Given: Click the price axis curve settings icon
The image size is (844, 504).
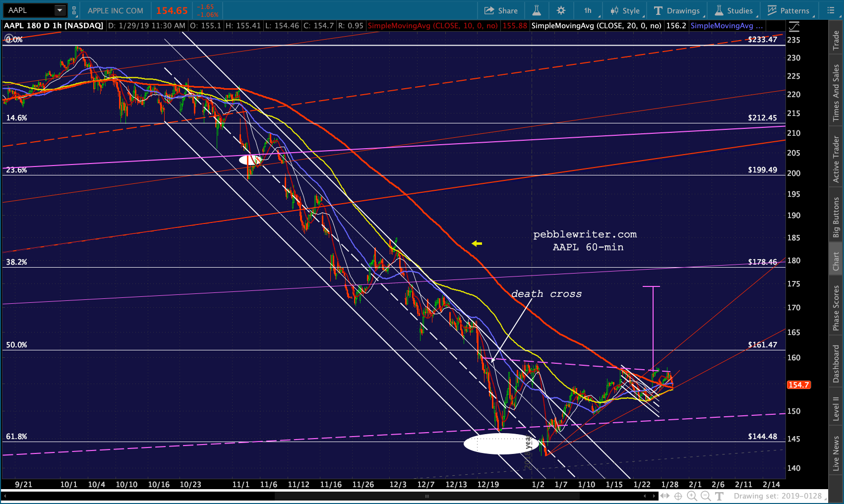Looking at the screenshot, I should pyautogui.click(x=794, y=26).
